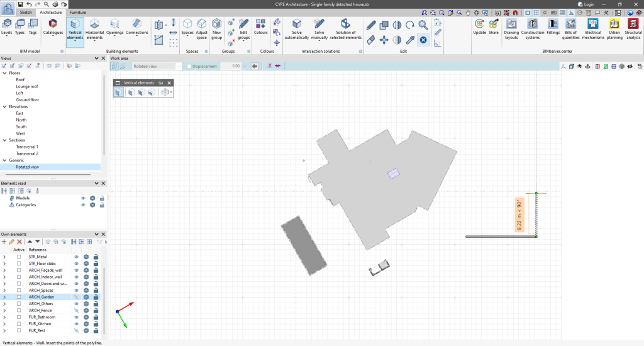Collapse the Floors group in Views
The height and width of the screenshot is (346, 644).
(4, 73)
